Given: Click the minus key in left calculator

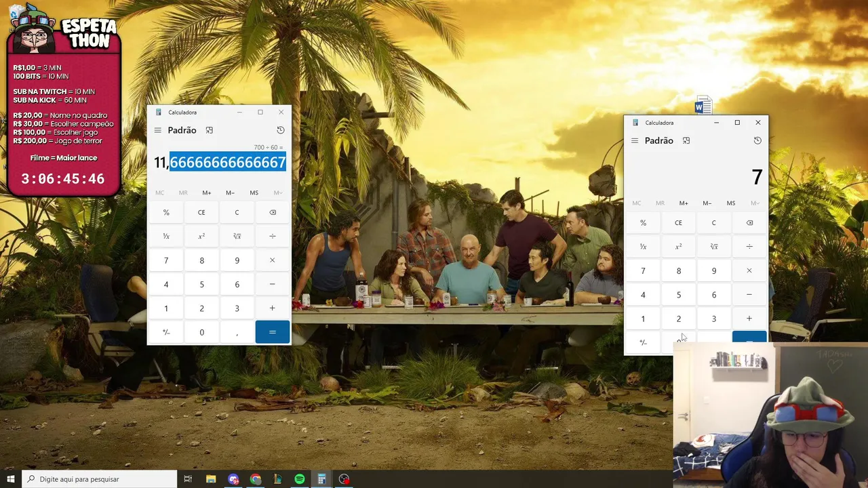Looking at the screenshot, I should click(273, 284).
